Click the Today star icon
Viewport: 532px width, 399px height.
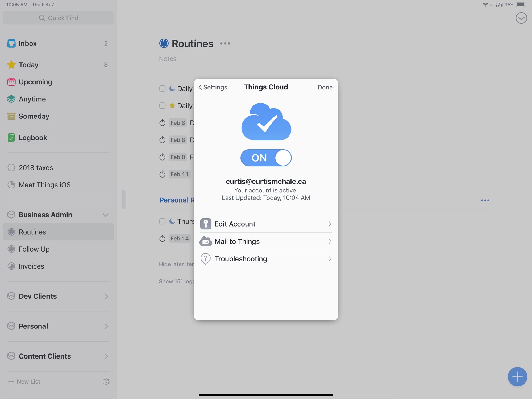coord(11,65)
